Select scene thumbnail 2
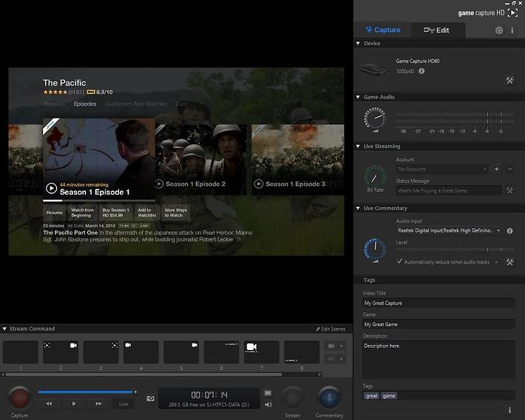 click(61, 352)
